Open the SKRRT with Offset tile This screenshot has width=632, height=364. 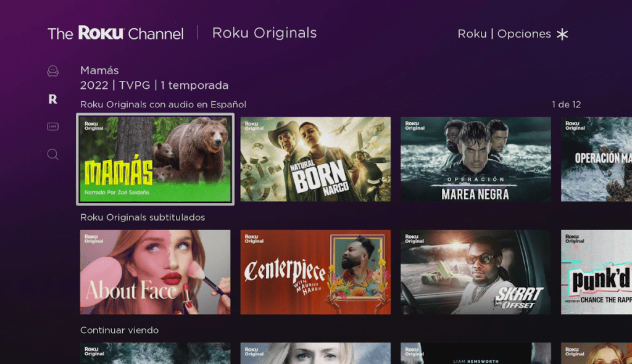coord(475,272)
